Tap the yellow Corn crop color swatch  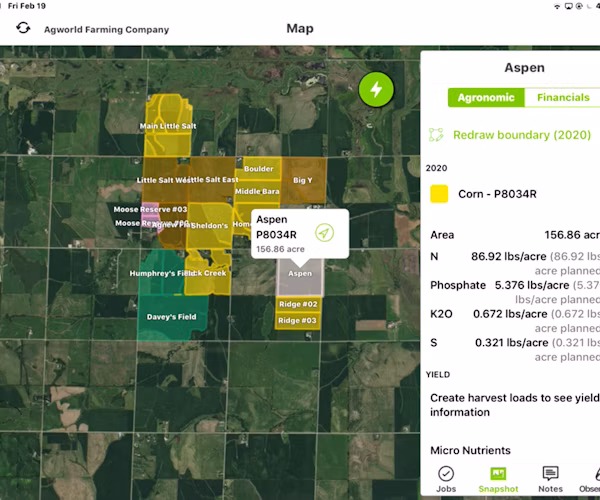pos(439,194)
